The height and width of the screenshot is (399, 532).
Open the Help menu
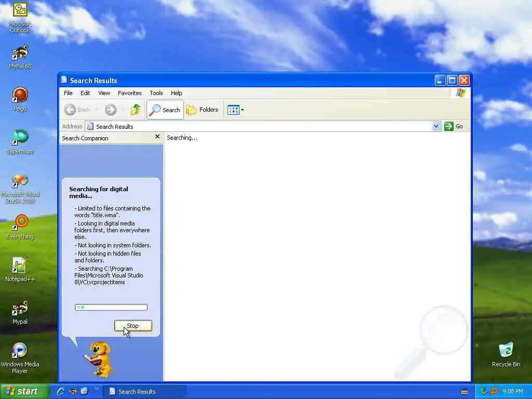tap(177, 93)
